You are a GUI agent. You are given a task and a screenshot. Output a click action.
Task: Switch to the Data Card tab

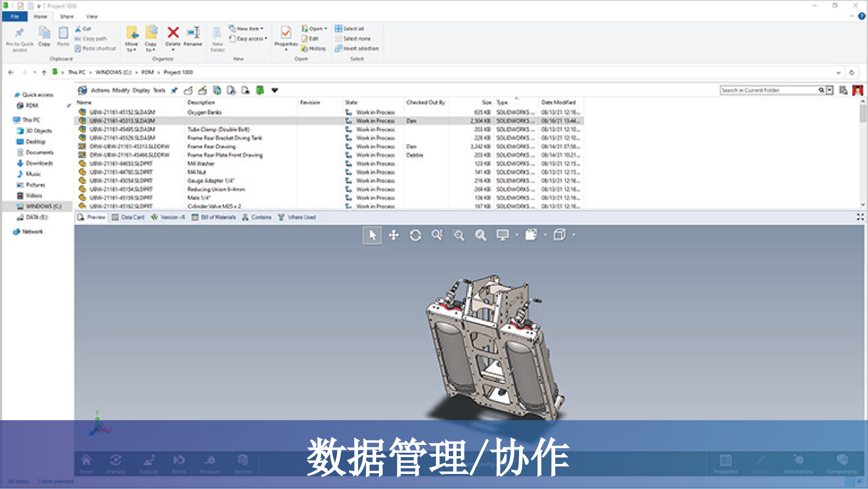tap(128, 217)
